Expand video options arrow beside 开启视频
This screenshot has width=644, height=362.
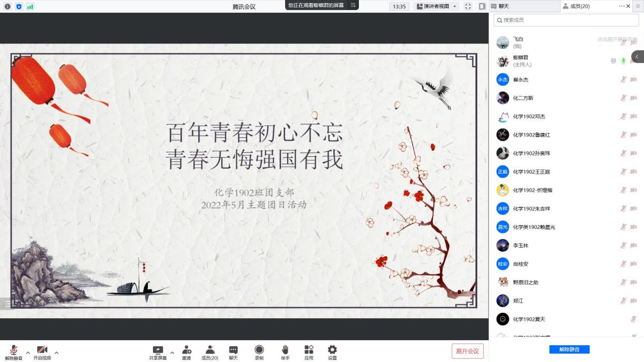(x=56, y=352)
